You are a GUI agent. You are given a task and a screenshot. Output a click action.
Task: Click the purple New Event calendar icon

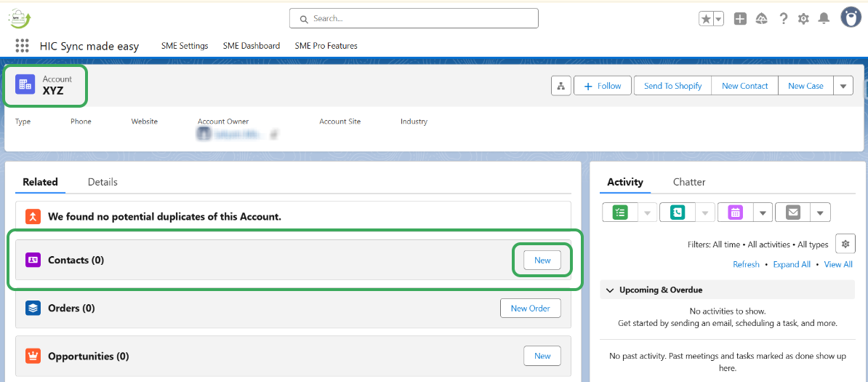point(736,212)
